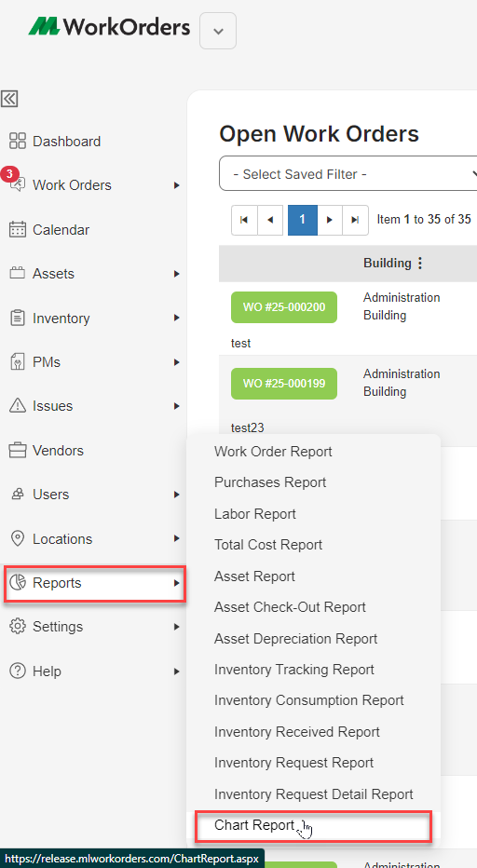Expand the Work Orders submenu arrow
This screenshot has width=477, height=868.
176,185
